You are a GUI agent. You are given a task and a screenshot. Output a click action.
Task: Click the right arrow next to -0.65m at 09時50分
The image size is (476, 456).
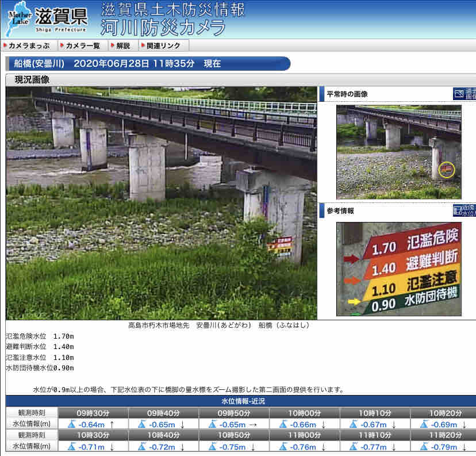click(x=253, y=425)
